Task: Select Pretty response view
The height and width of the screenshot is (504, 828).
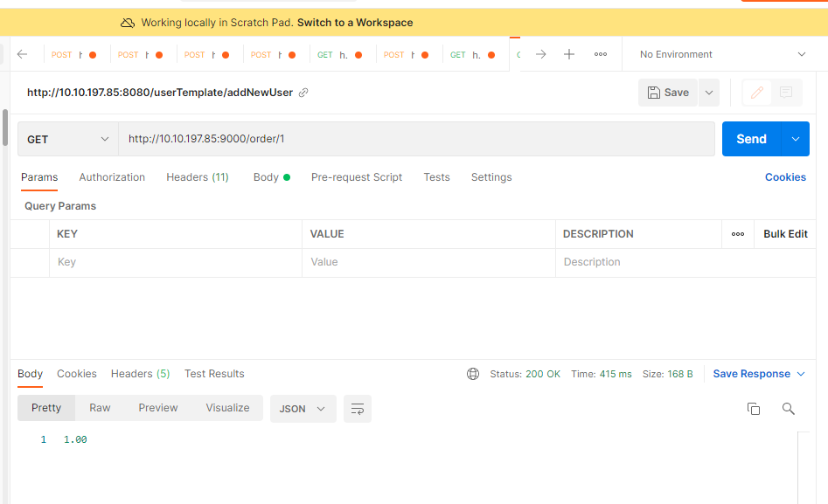Action: click(46, 408)
